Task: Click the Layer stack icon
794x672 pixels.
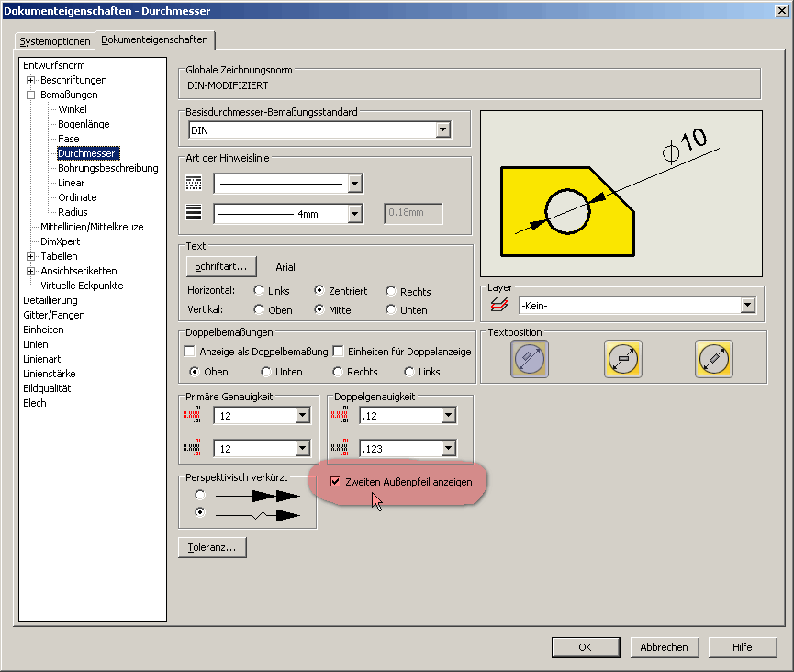Action: coord(499,305)
